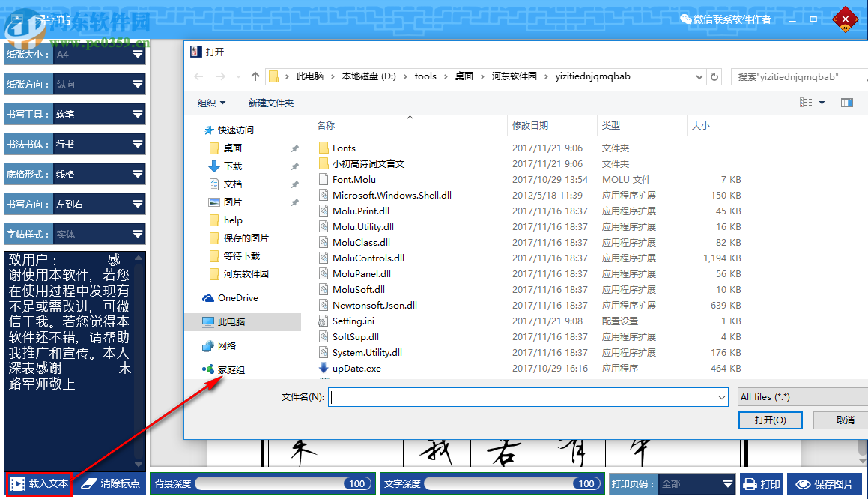868x499 pixels.
Task: Toggle the preview pane in the Open dialog
Action: [x=847, y=103]
